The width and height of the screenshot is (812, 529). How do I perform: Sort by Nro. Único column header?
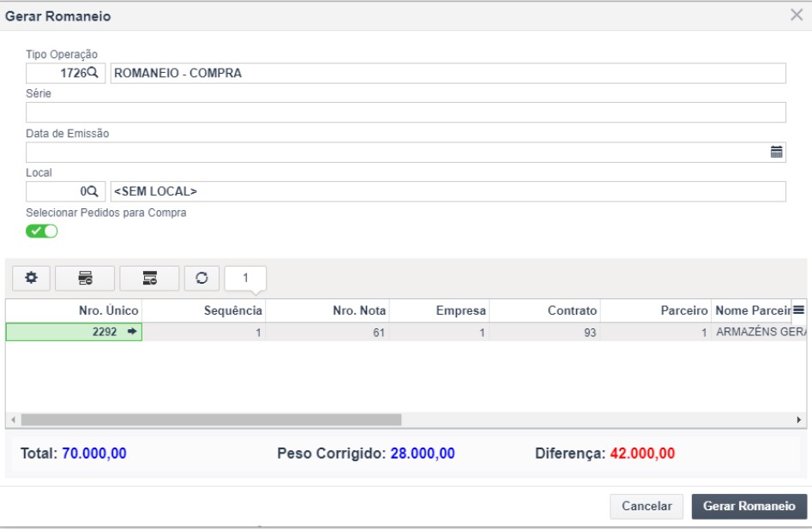tap(74, 310)
